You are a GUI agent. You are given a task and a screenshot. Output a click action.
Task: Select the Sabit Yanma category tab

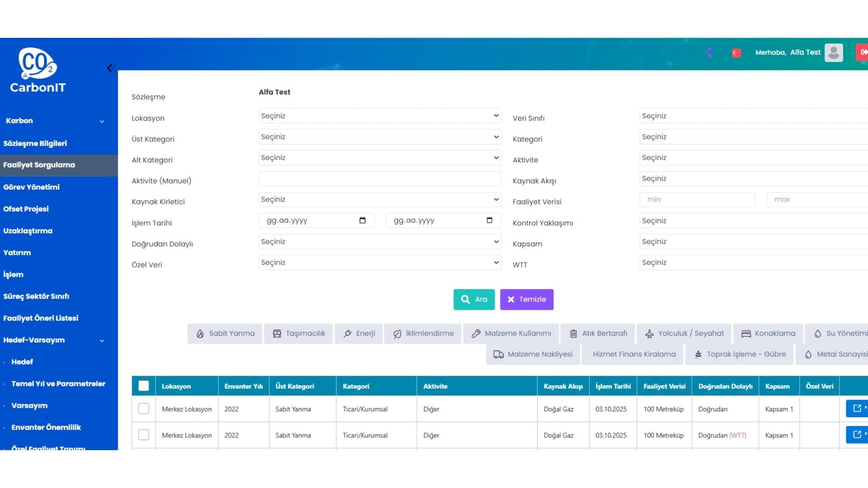pyautogui.click(x=225, y=333)
